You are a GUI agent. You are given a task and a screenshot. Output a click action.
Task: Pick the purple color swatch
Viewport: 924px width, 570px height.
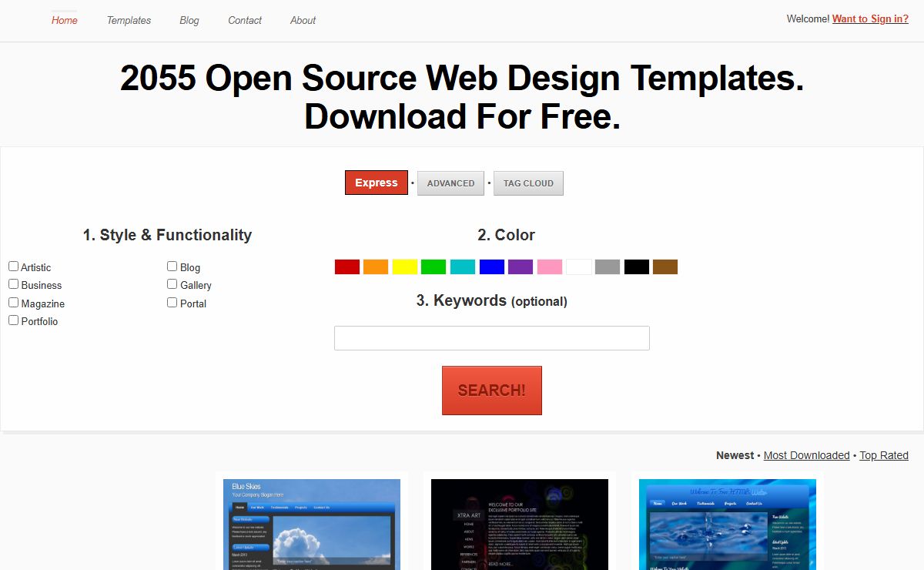521,267
